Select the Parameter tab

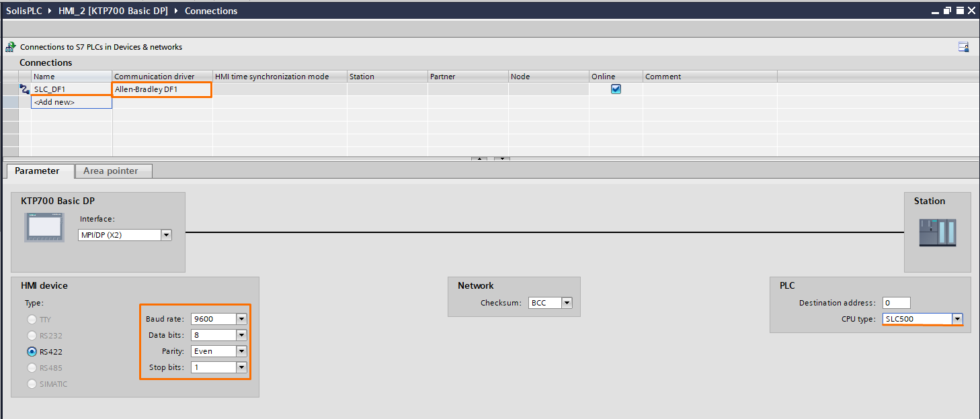click(x=39, y=171)
